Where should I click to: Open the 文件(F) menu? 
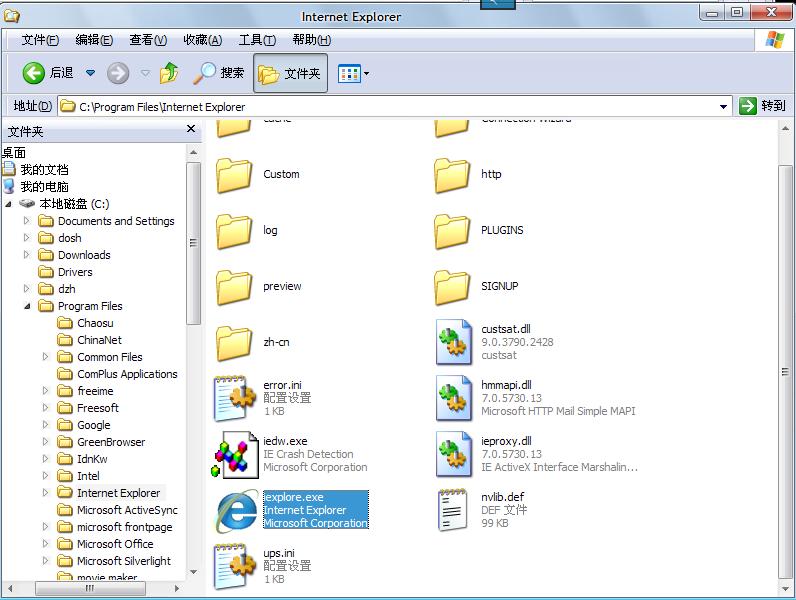[x=40, y=40]
